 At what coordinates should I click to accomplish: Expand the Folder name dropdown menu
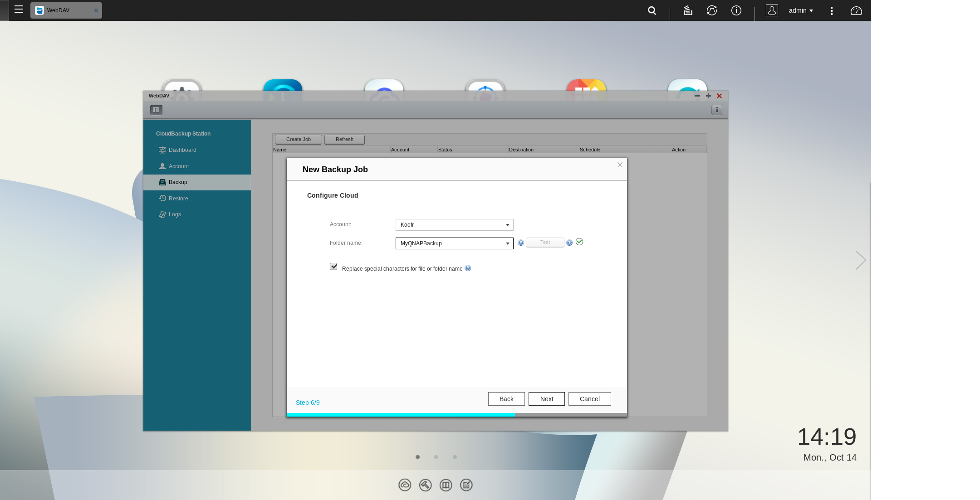click(x=507, y=243)
